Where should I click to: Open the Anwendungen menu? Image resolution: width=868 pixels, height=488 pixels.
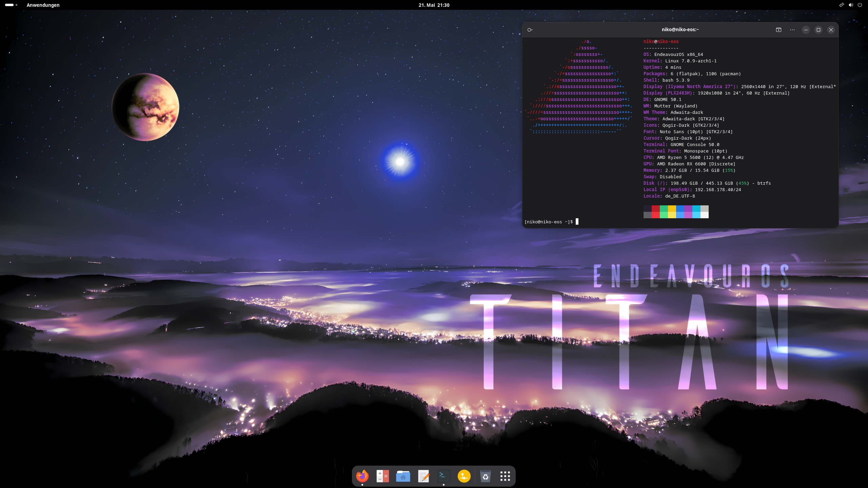coord(43,5)
